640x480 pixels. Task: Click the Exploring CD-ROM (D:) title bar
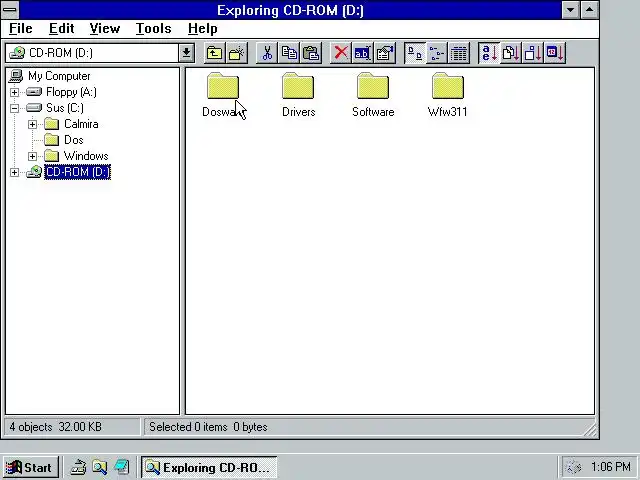(x=290, y=10)
